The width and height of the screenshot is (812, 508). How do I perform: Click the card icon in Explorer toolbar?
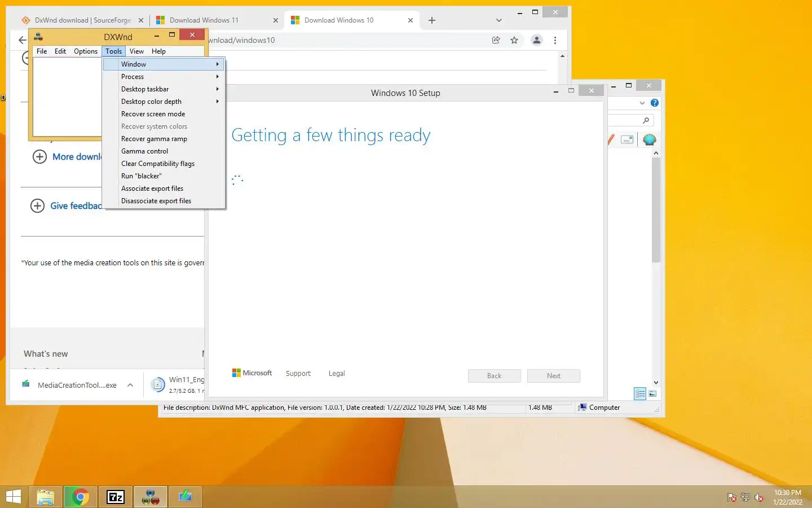627,139
